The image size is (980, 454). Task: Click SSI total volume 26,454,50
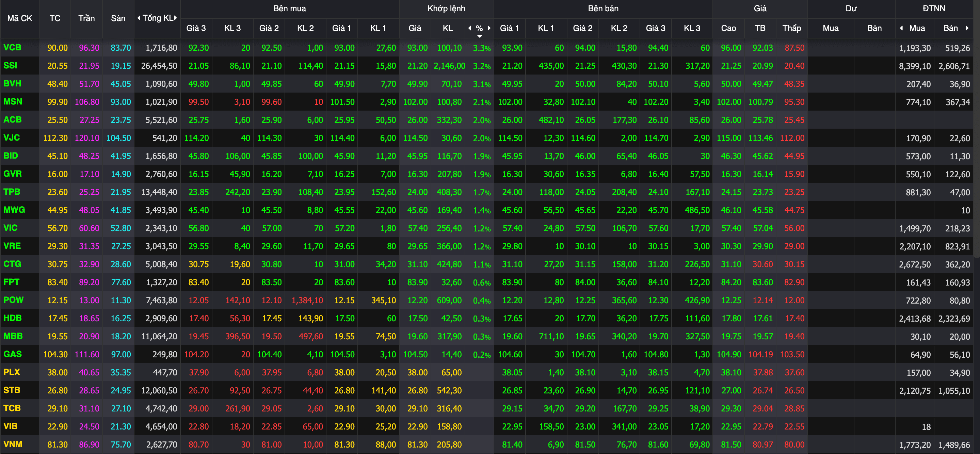click(159, 66)
